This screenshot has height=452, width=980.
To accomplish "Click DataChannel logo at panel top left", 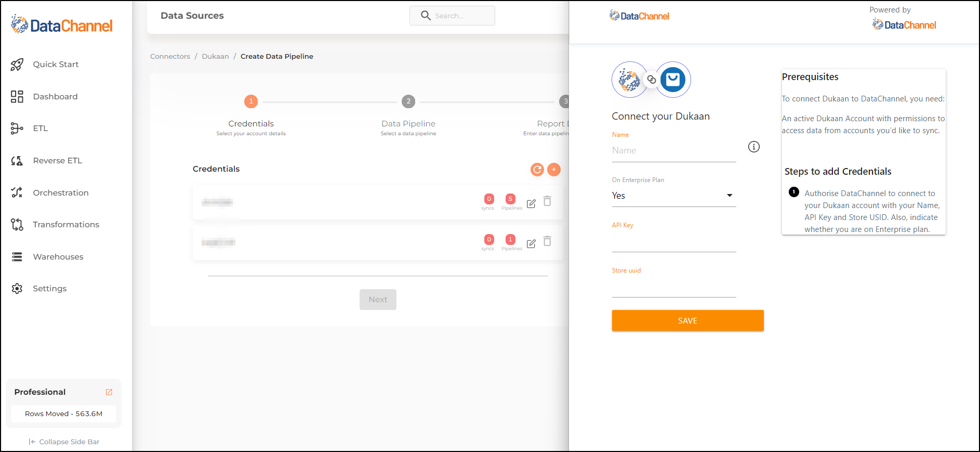I will [x=639, y=16].
